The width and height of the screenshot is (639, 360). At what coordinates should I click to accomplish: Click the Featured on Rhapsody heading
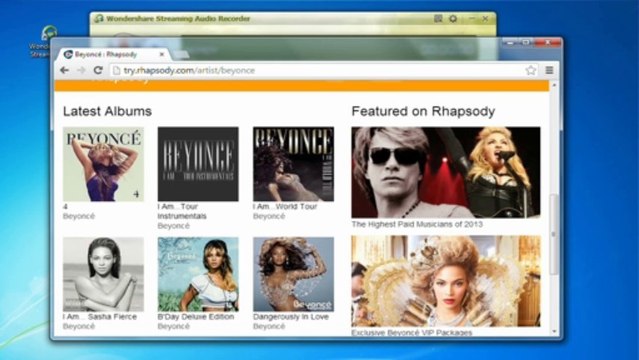pos(423,111)
